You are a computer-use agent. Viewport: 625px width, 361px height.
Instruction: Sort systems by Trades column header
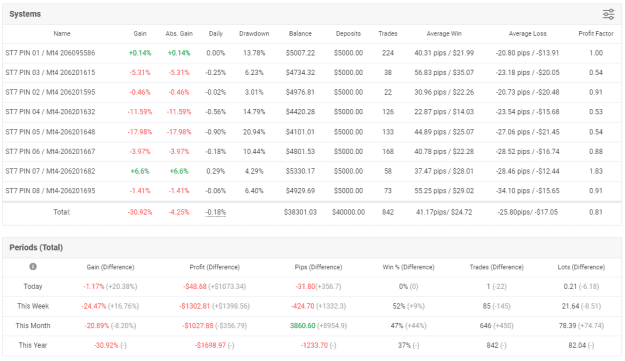pos(388,34)
